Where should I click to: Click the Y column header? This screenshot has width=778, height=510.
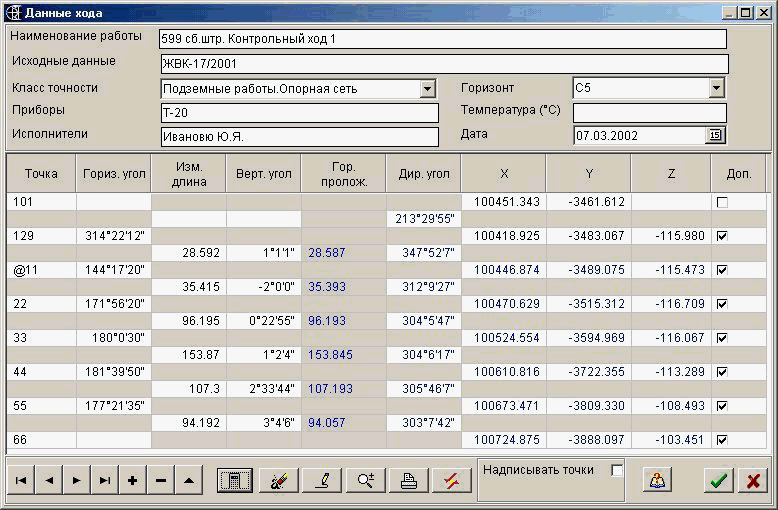pos(588,174)
